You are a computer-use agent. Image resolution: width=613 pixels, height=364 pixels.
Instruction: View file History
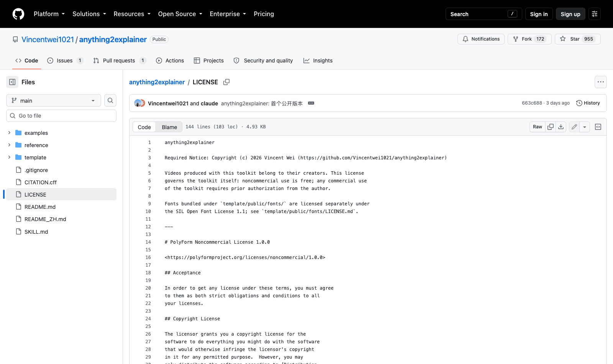pos(588,103)
